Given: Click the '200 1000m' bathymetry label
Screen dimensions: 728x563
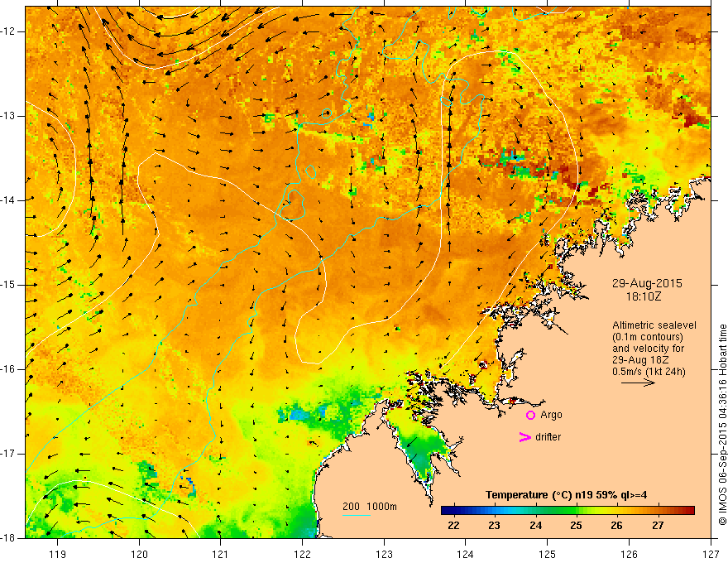Looking at the screenshot, I should [x=370, y=507].
